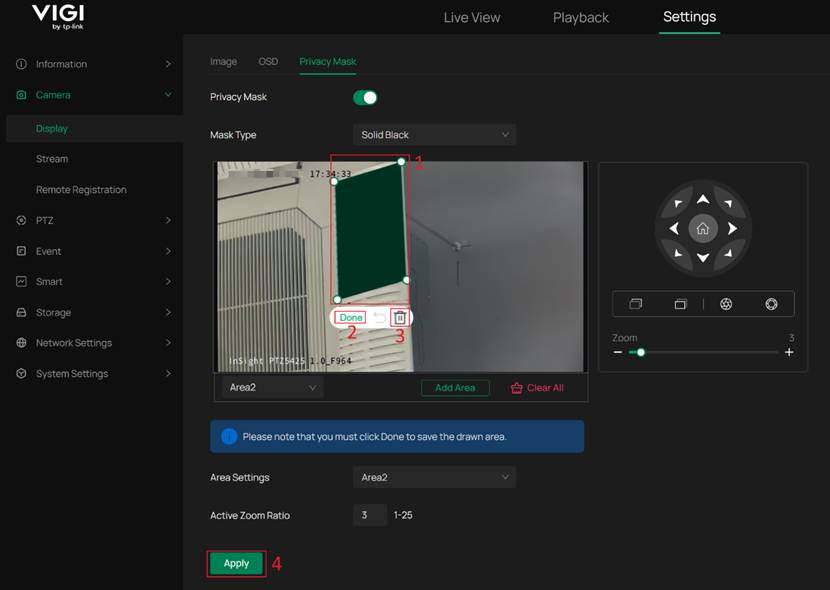Pan camera up with top arrow
This screenshot has width=830, height=590.
tap(703, 200)
